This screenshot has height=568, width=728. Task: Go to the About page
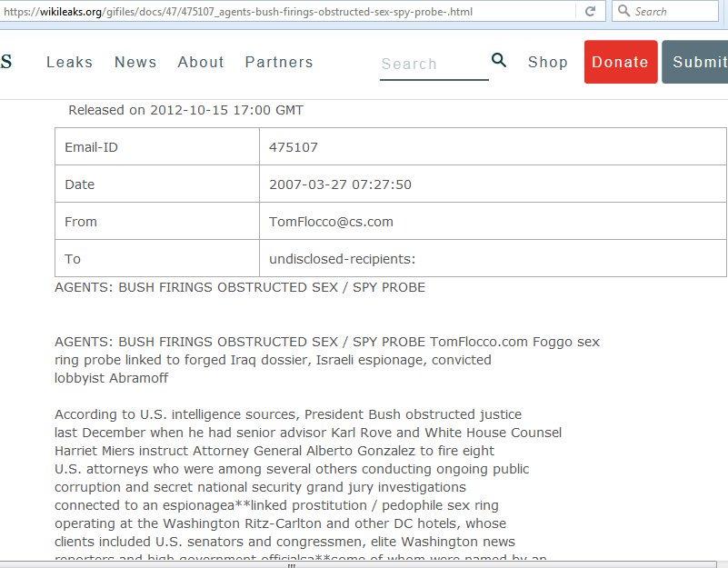pyautogui.click(x=201, y=62)
